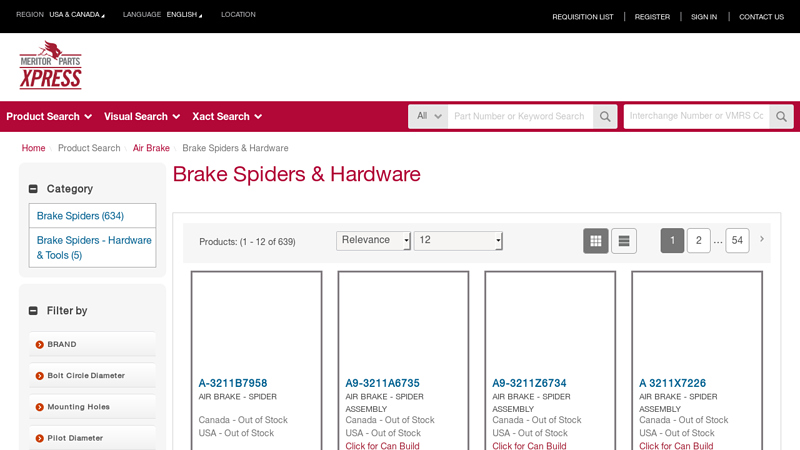Click the Product Search breadcrumb text
This screenshot has height=450, width=800.
tap(89, 148)
